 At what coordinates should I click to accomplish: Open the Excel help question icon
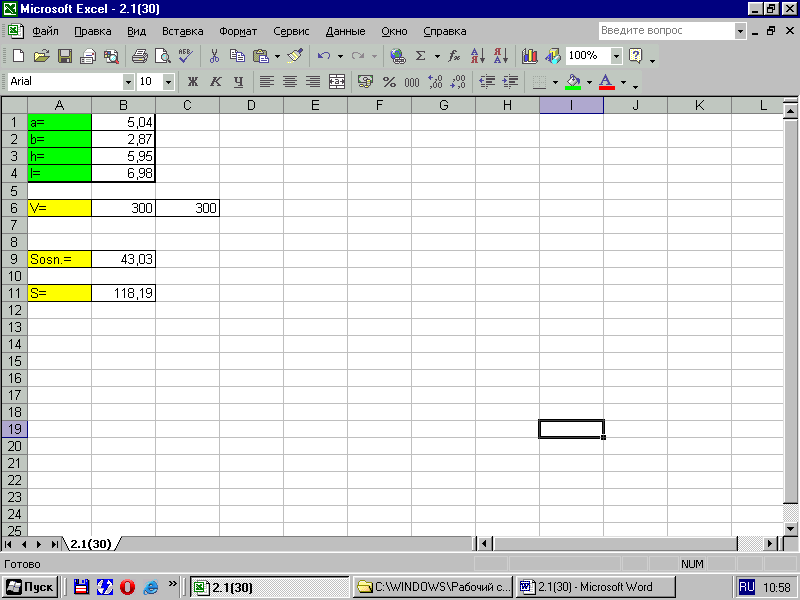(x=636, y=56)
